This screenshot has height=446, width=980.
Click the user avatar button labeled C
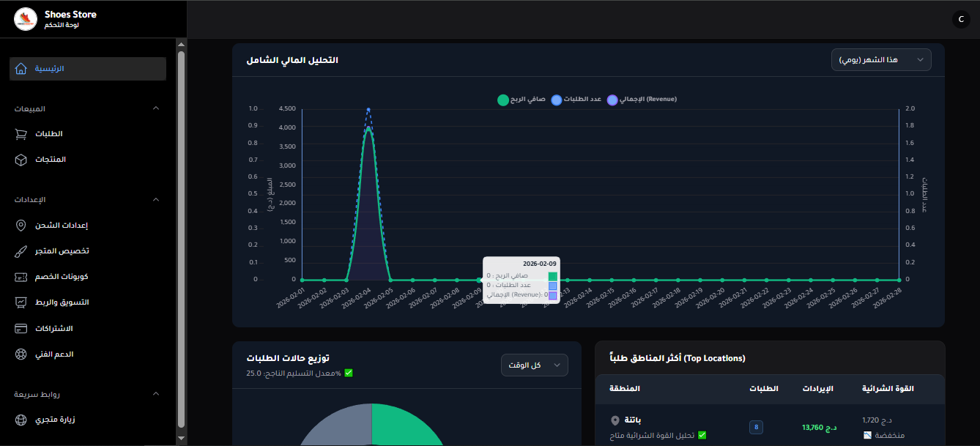pyautogui.click(x=961, y=19)
